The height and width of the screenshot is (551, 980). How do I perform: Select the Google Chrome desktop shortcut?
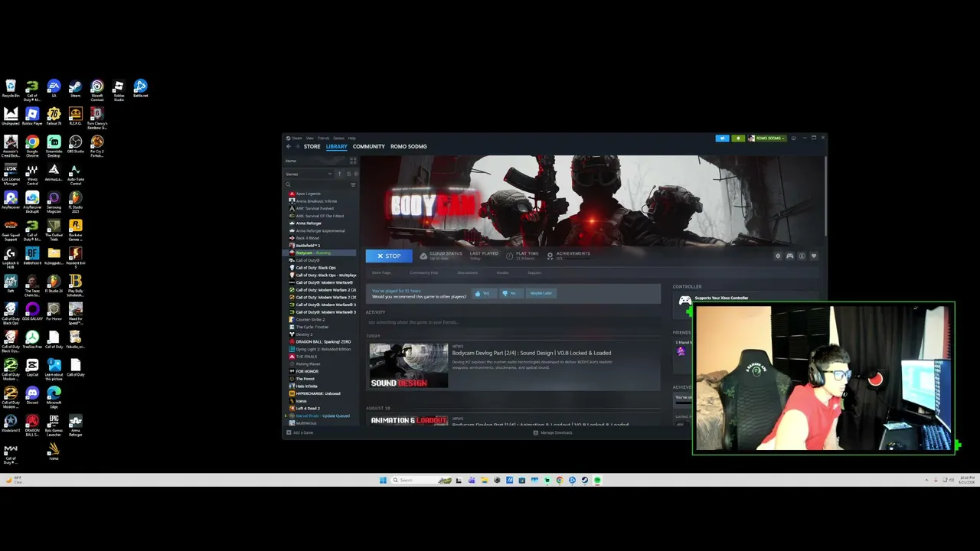32,145
